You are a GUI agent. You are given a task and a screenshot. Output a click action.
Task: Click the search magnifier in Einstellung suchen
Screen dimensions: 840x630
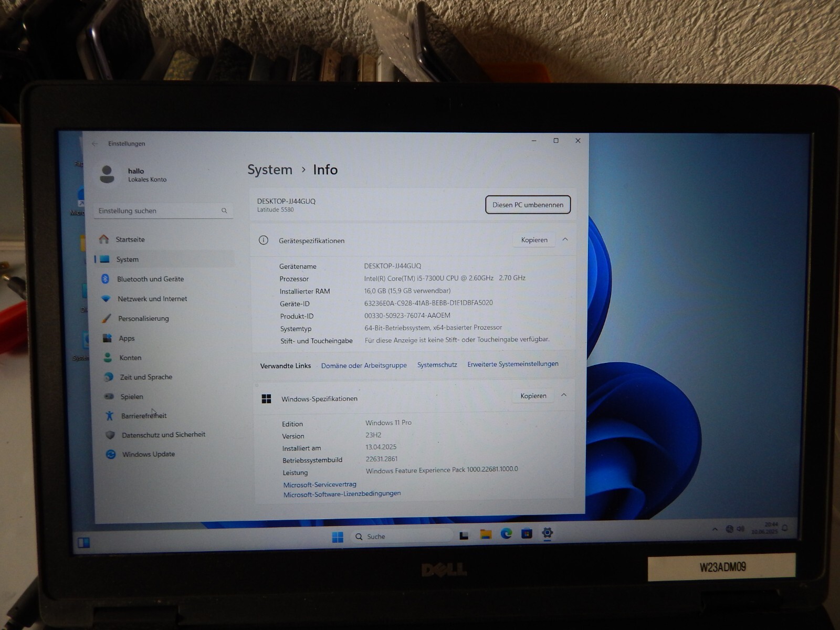coord(224,211)
